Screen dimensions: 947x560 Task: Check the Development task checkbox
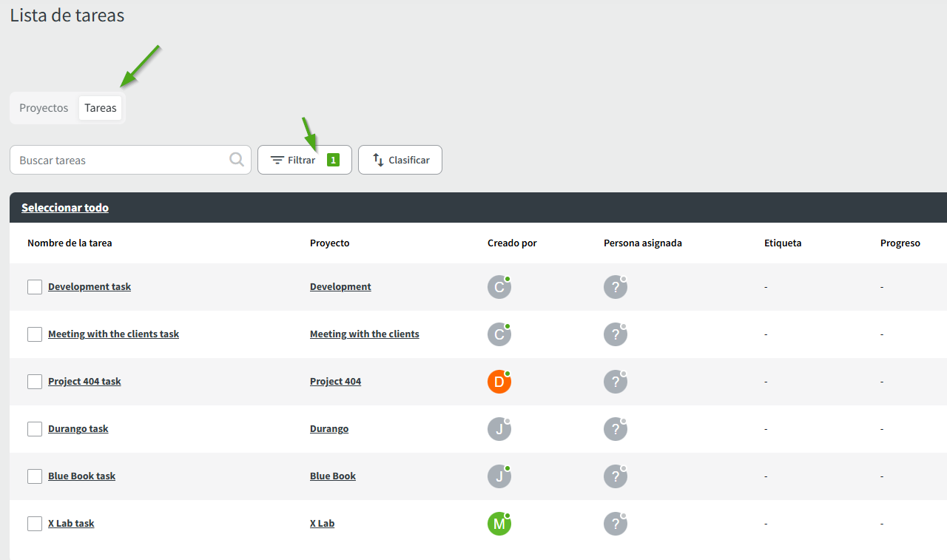35,287
